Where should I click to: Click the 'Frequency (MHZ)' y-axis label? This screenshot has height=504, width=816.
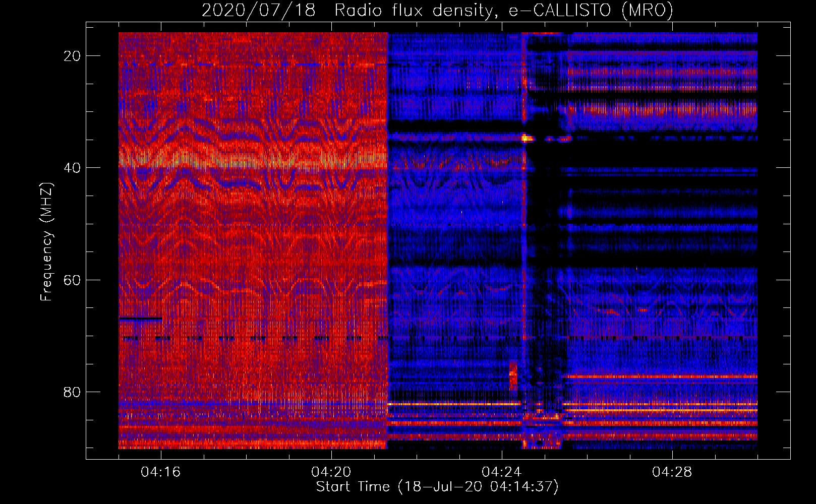point(46,242)
